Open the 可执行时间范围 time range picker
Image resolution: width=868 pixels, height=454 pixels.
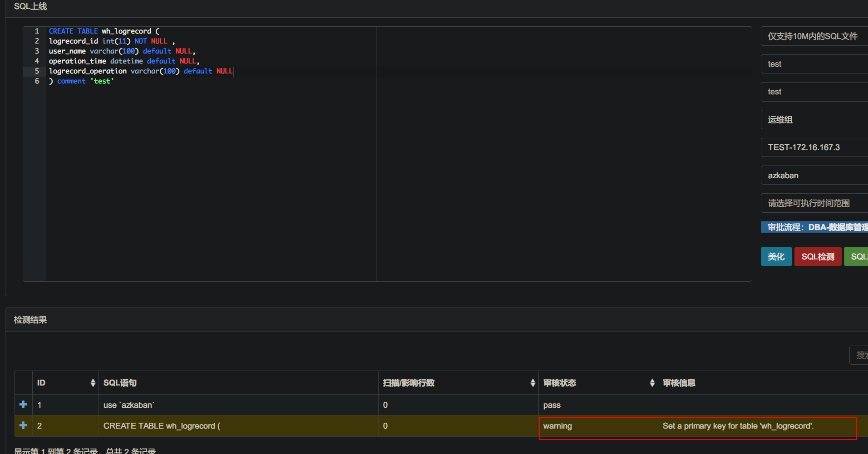coord(813,203)
